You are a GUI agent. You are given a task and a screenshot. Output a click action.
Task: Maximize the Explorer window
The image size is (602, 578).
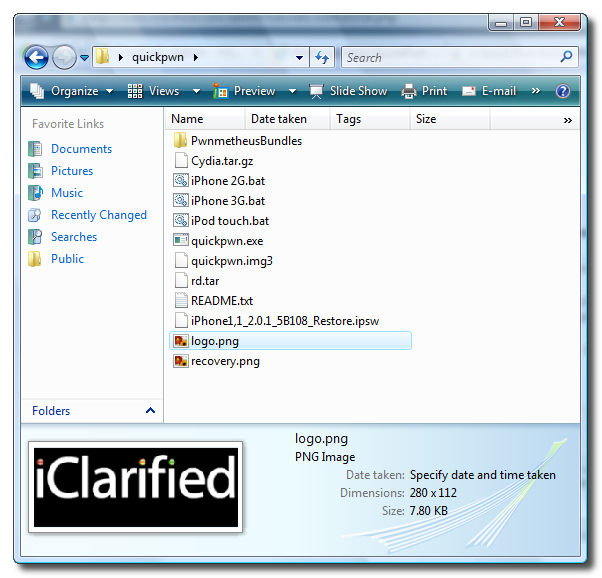[526, 23]
